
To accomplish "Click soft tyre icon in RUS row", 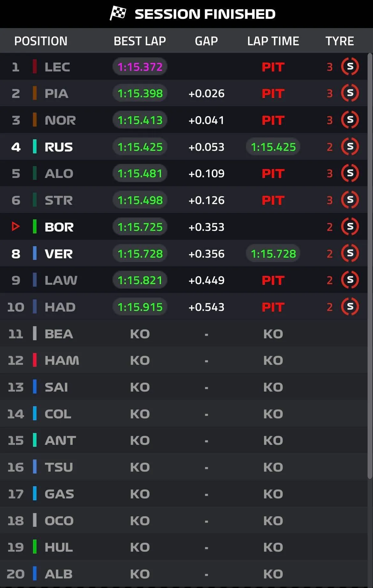I will [350, 147].
